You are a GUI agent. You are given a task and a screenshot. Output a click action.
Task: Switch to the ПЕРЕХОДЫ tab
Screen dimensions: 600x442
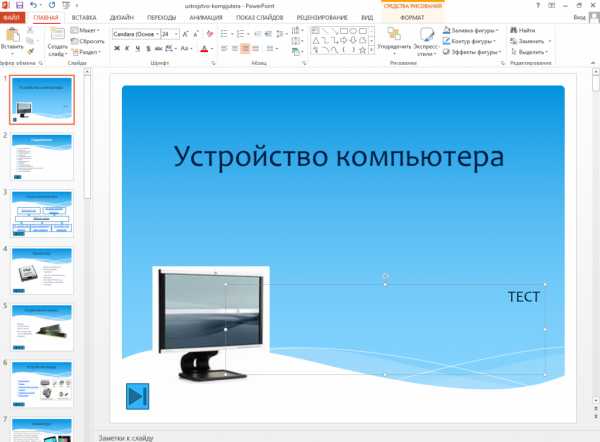pos(161,18)
